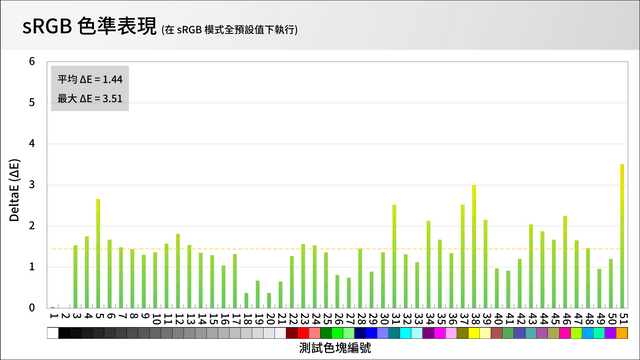This screenshot has width=640, height=360.
Task: Click the average ΔE = 1.44 legend text
Action: (x=90, y=79)
